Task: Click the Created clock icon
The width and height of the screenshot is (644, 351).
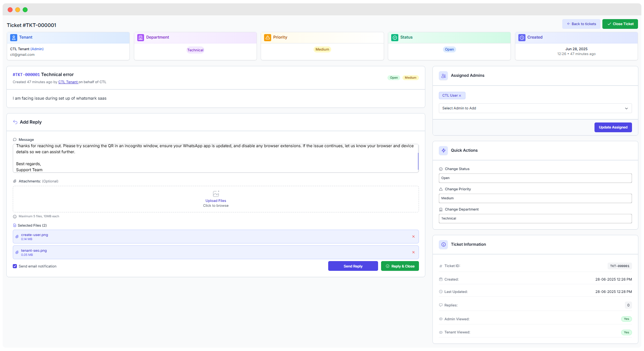Action: coord(522,37)
